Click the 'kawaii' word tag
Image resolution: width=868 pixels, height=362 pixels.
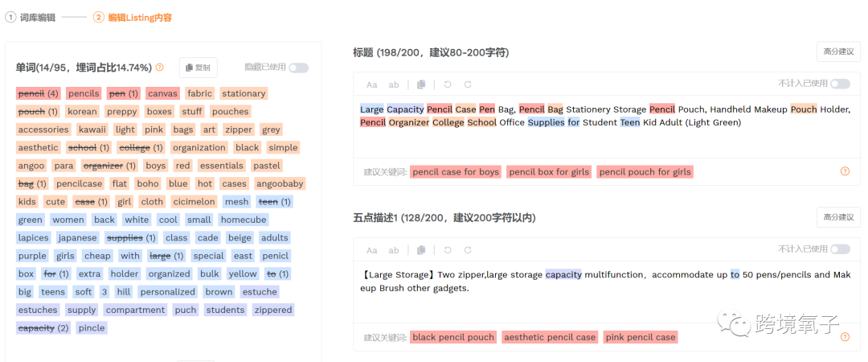pos(92,130)
